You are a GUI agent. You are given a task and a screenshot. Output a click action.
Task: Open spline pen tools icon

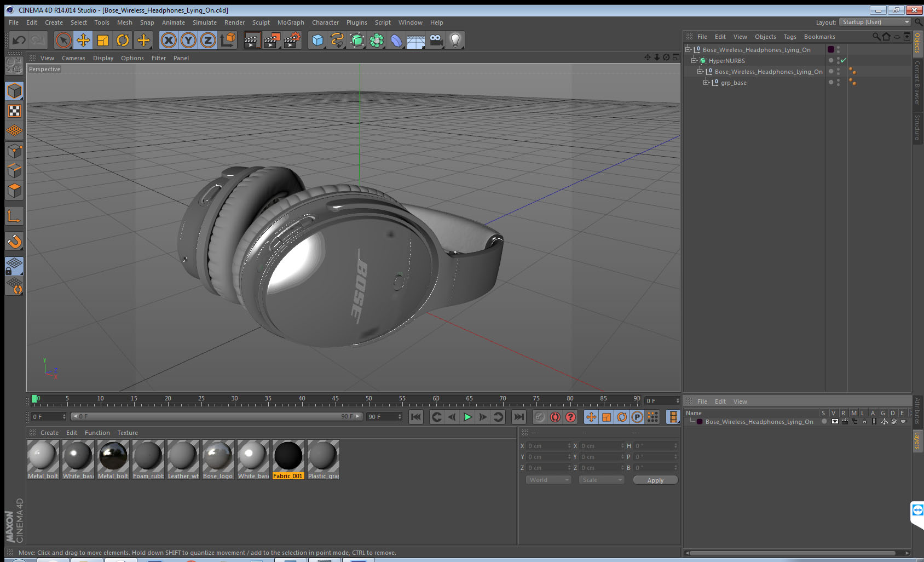pyautogui.click(x=337, y=40)
